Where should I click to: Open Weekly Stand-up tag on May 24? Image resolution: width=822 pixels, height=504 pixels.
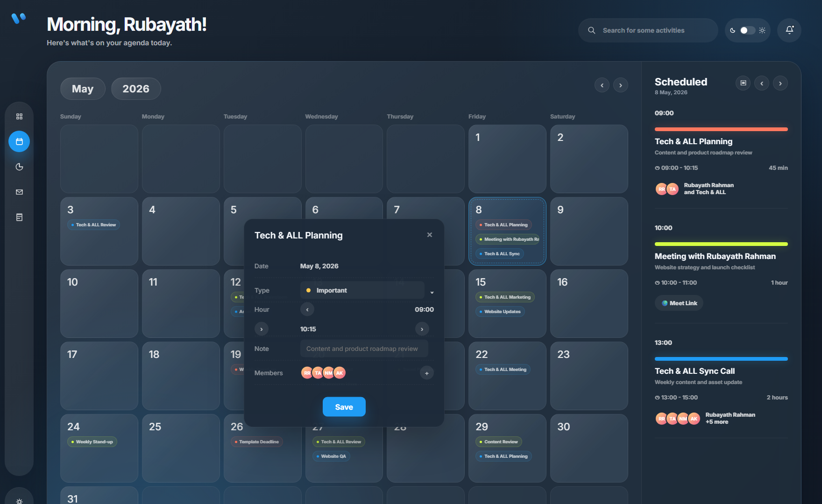92,442
